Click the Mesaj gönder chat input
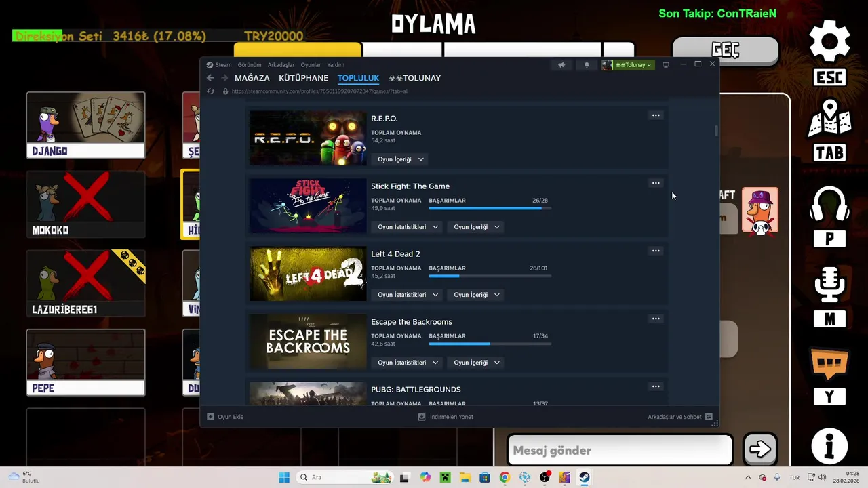This screenshot has height=488, width=868. coord(620,450)
